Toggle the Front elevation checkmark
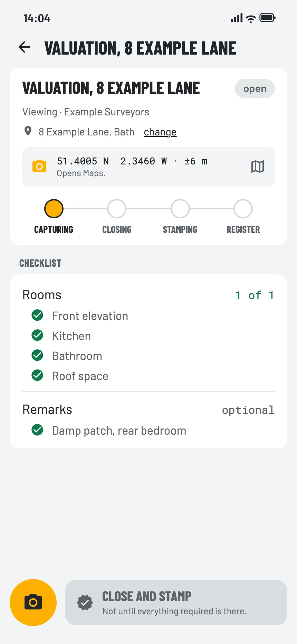Image resolution: width=297 pixels, height=644 pixels. click(37, 315)
